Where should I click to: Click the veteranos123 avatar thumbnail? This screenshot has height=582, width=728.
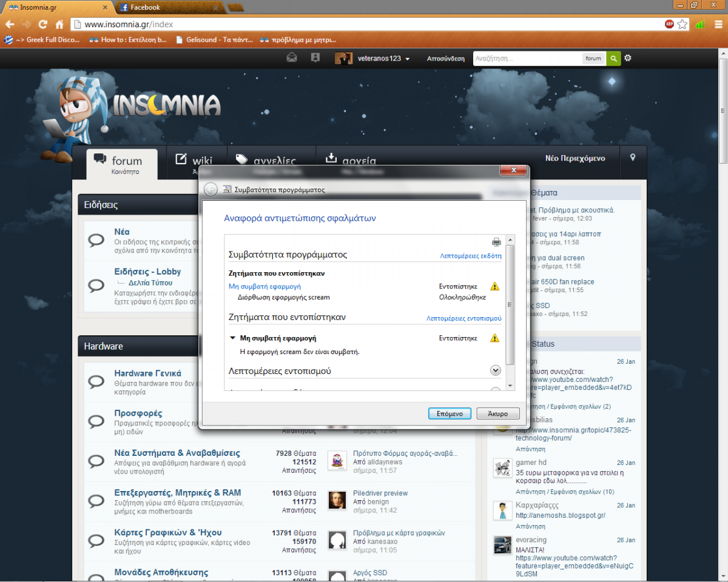tap(343, 58)
